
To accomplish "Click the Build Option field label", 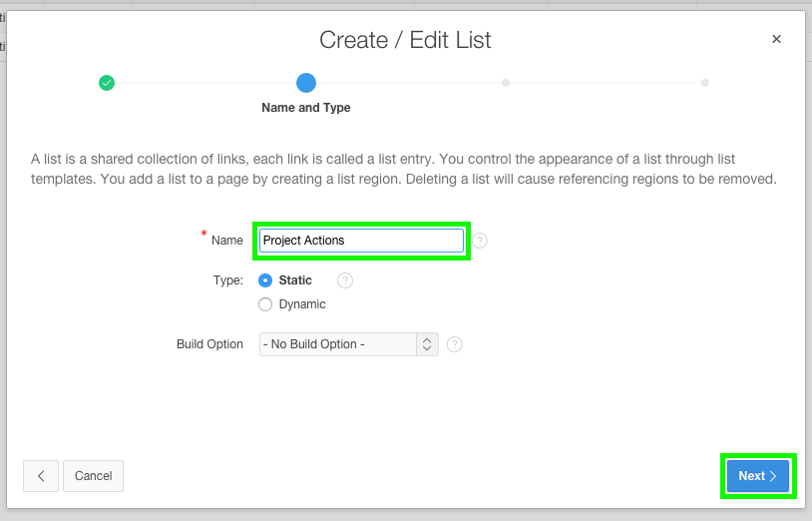I will (x=209, y=344).
